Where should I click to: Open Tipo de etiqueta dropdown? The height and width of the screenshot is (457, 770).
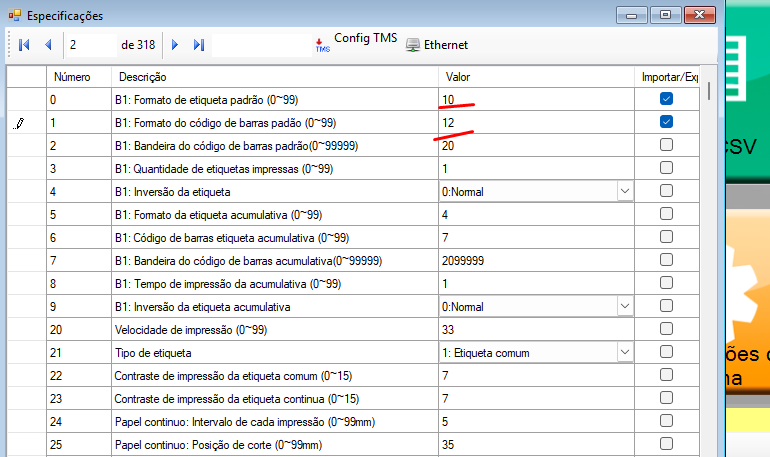(624, 352)
